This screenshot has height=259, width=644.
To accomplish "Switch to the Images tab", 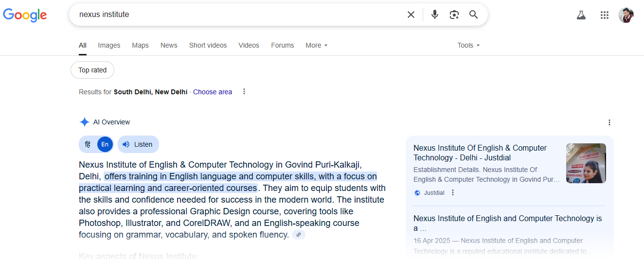I will click(x=109, y=45).
